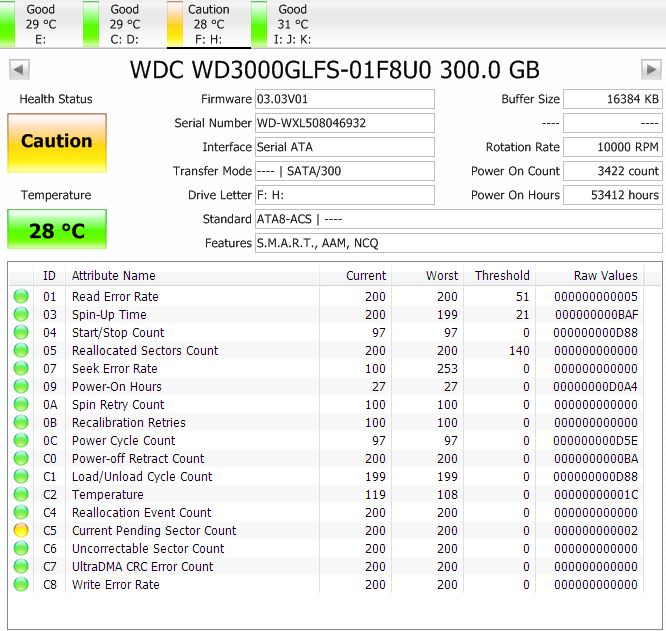Select the Caution 28 °C F: H: drive tab

click(208, 24)
